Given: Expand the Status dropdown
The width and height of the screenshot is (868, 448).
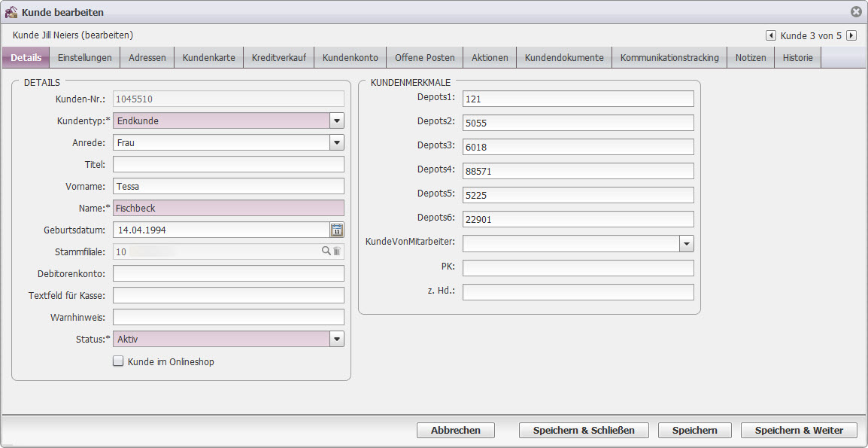Looking at the screenshot, I should coord(337,340).
